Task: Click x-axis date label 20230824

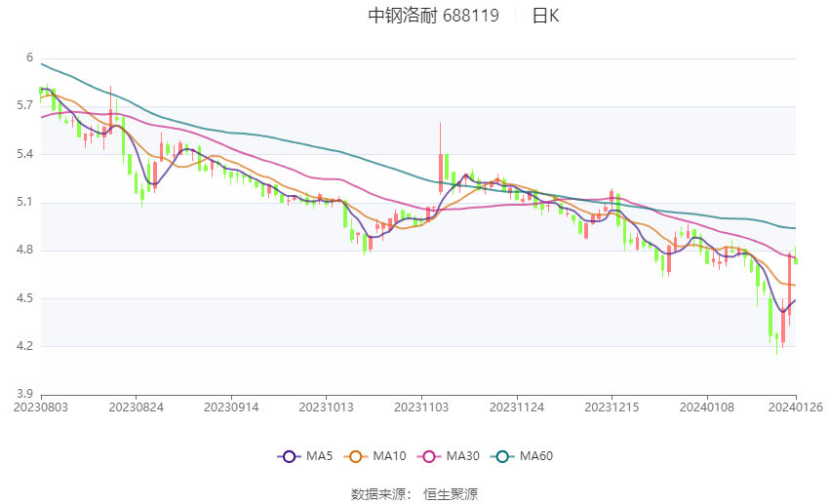Action: point(136,407)
